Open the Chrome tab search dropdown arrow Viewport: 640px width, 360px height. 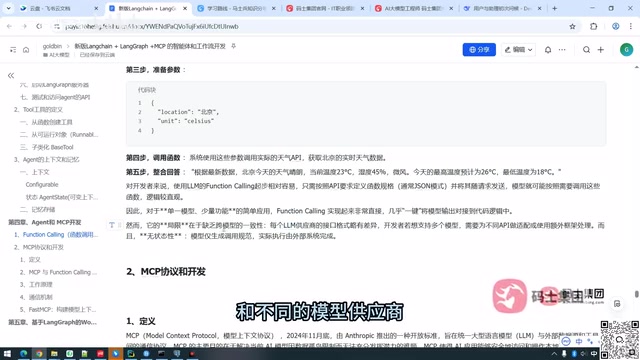(x=8, y=8)
